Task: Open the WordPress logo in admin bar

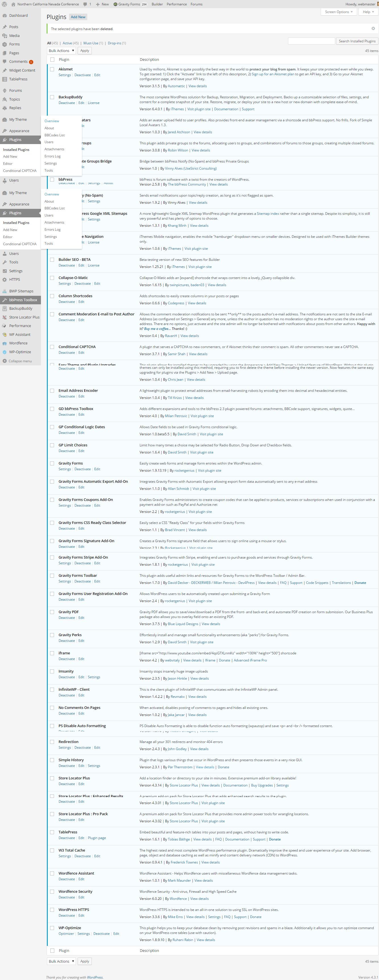Action: 4,4
